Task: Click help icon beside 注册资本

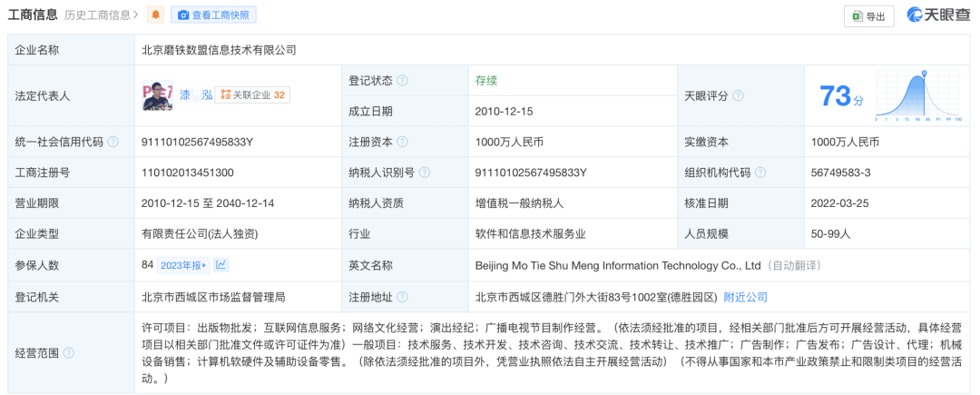Action: pos(403,142)
